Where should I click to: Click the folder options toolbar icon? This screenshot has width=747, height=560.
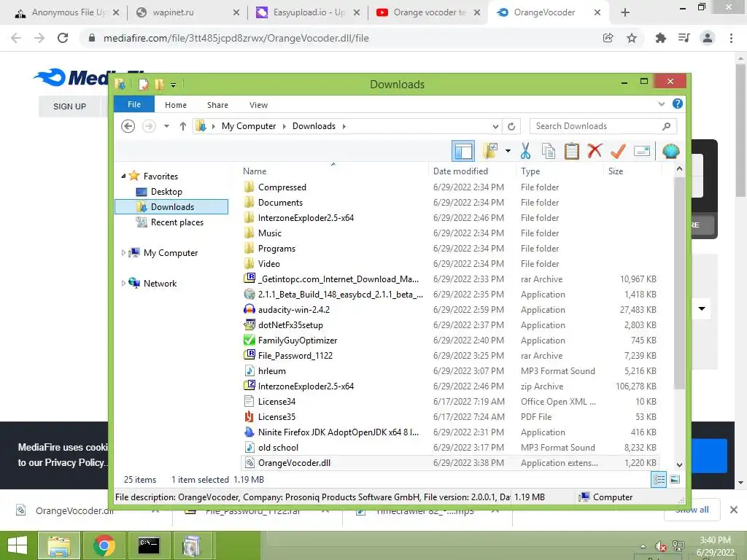490,151
